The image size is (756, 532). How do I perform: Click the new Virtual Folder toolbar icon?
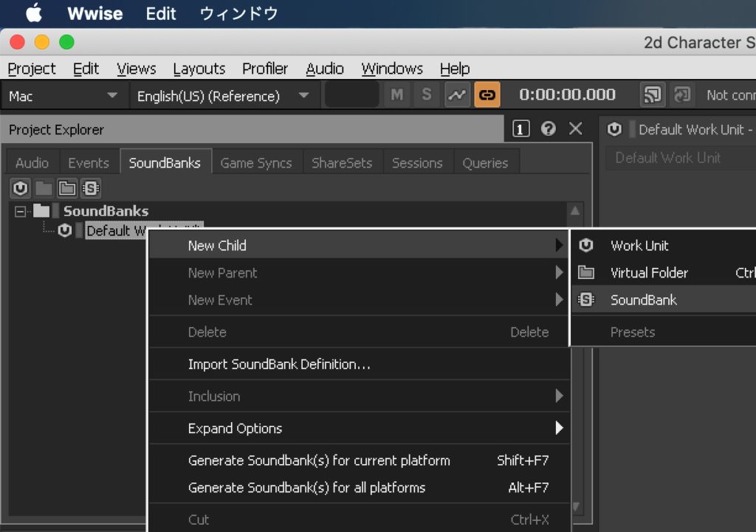coord(66,188)
